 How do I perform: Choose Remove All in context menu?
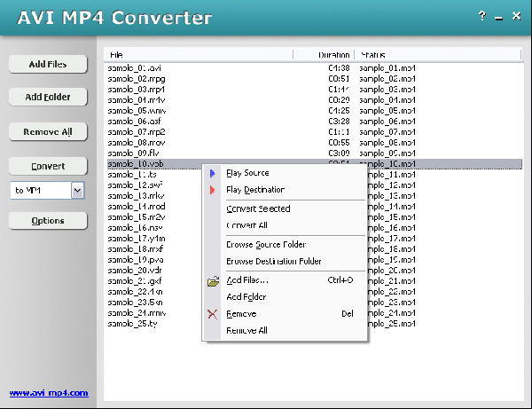point(246,331)
